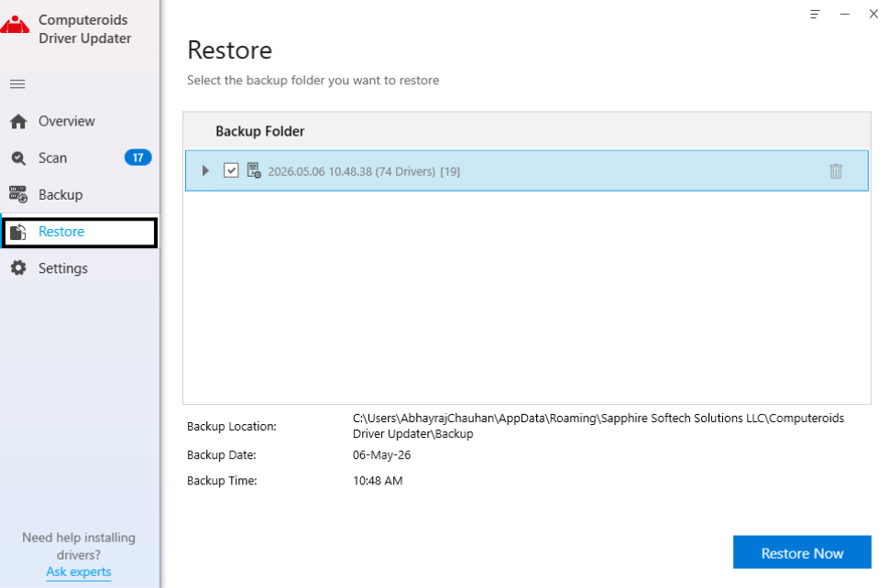Delete the 2026.05.06 backup with trash icon
889x588 pixels.
coord(836,171)
